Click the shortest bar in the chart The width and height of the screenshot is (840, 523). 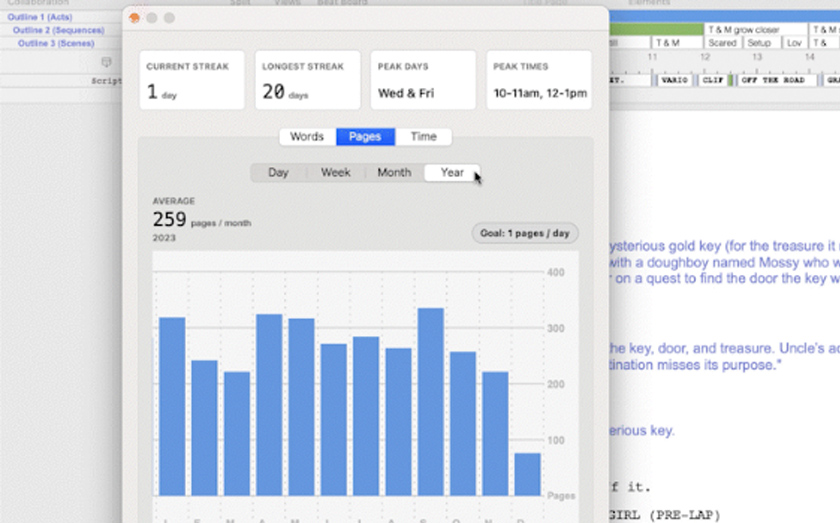(527, 474)
